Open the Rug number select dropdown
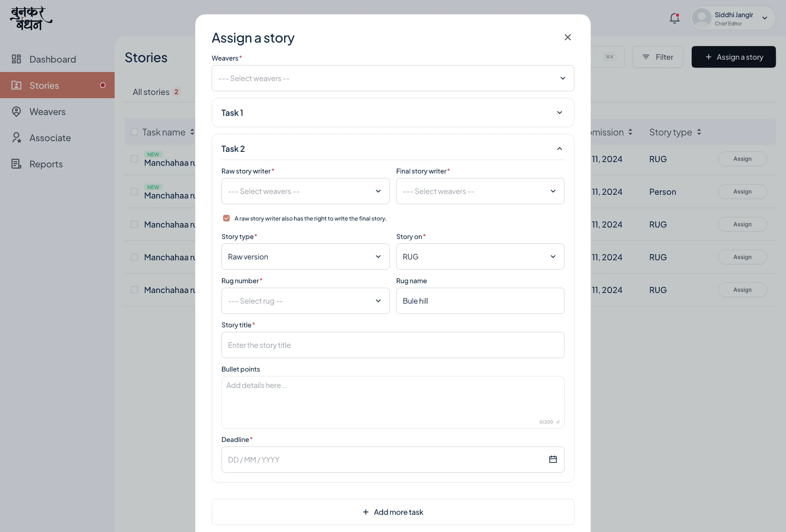This screenshot has height=532, width=786. coord(305,301)
